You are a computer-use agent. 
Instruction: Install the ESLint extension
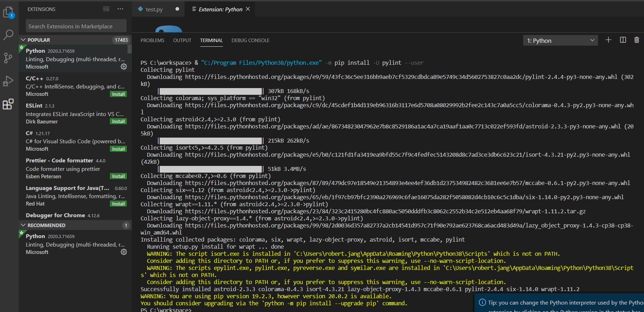pyautogui.click(x=118, y=121)
